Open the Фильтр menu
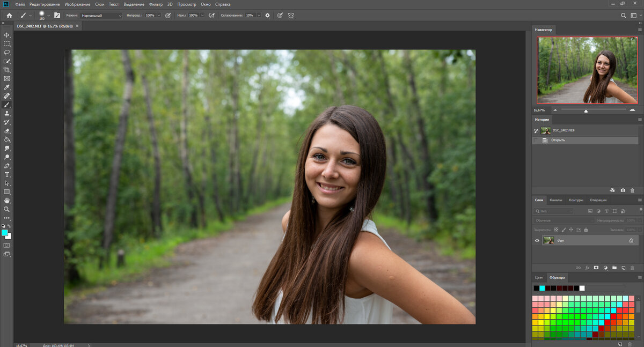Screen dimensions: 644x347 tap(156, 4)
